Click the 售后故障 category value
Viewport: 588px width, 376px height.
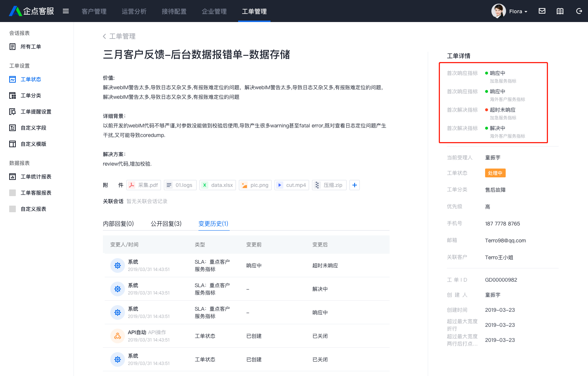(495, 190)
